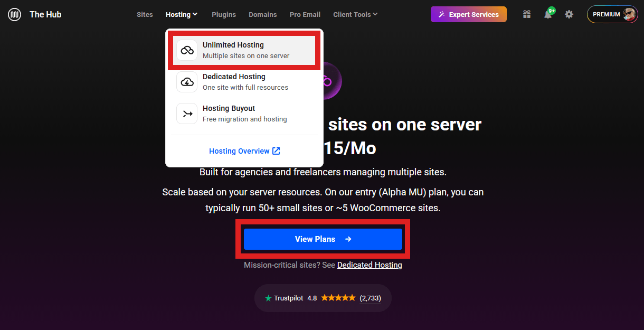Click the external link icon beside Hosting Overview

tap(276, 151)
